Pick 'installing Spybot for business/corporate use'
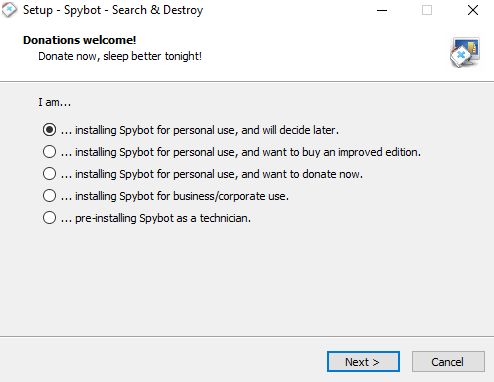The height and width of the screenshot is (382, 494). [x=166, y=196]
